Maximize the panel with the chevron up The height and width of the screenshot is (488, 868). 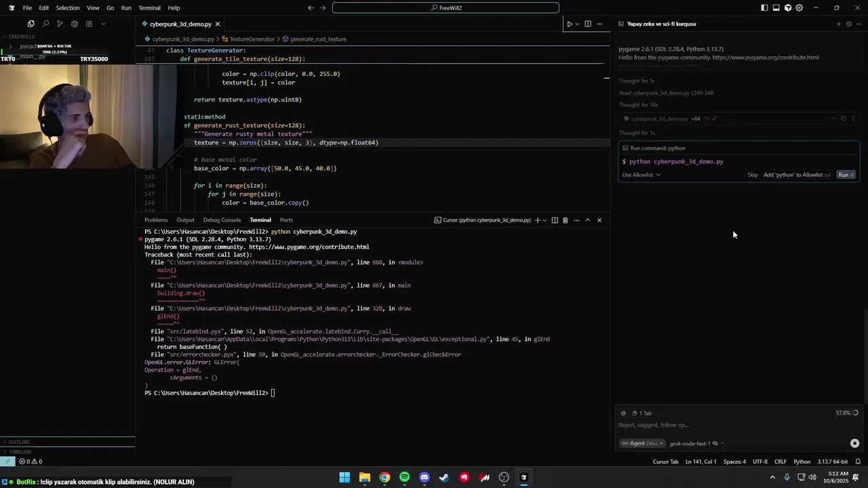588,220
